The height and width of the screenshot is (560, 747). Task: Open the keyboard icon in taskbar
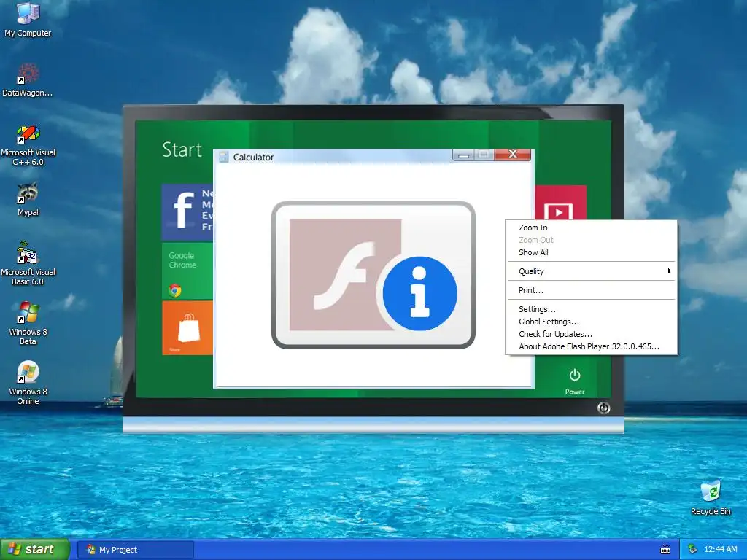coord(665,550)
